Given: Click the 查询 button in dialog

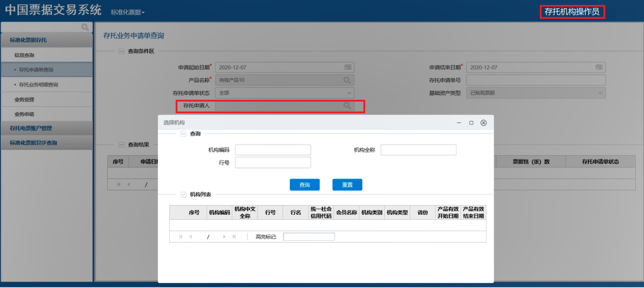Looking at the screenshot, I should pyautogui.click(x=304, y=185).
